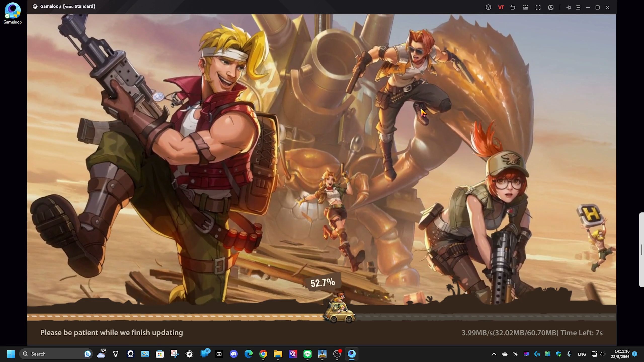Open Logitech G HUB tray icon
This screenshot has height=362, width=644.
click(x=537, y=354)
